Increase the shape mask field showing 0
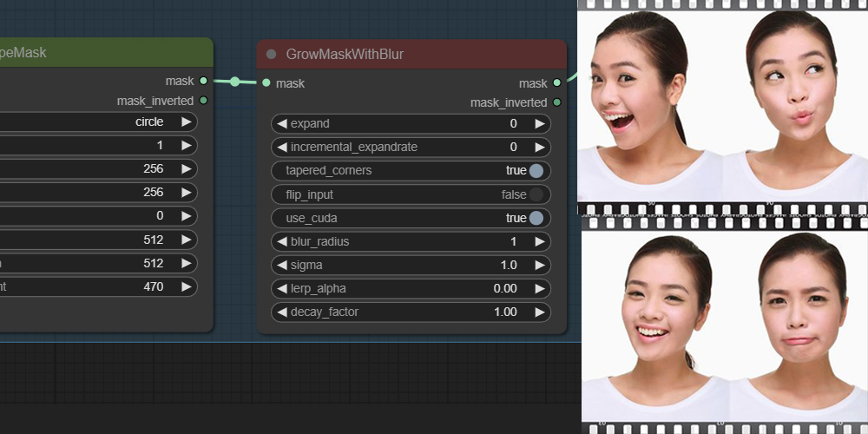Image resolution: width=868 pixels, height=434 pixels. coord(187,216)
